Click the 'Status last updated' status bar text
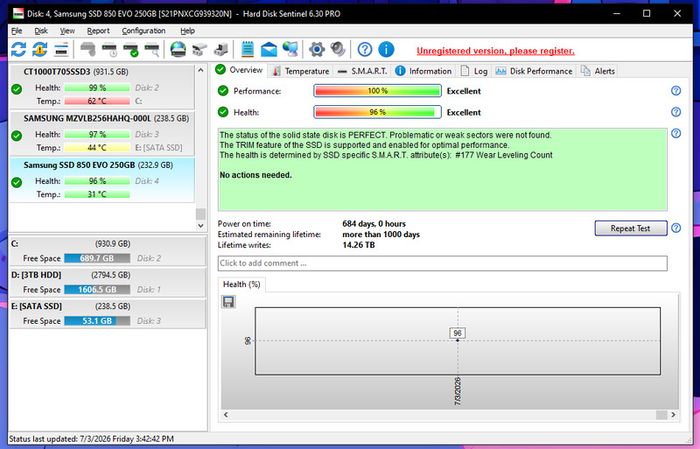The image size is (700, 449). [x=91, y=439]
